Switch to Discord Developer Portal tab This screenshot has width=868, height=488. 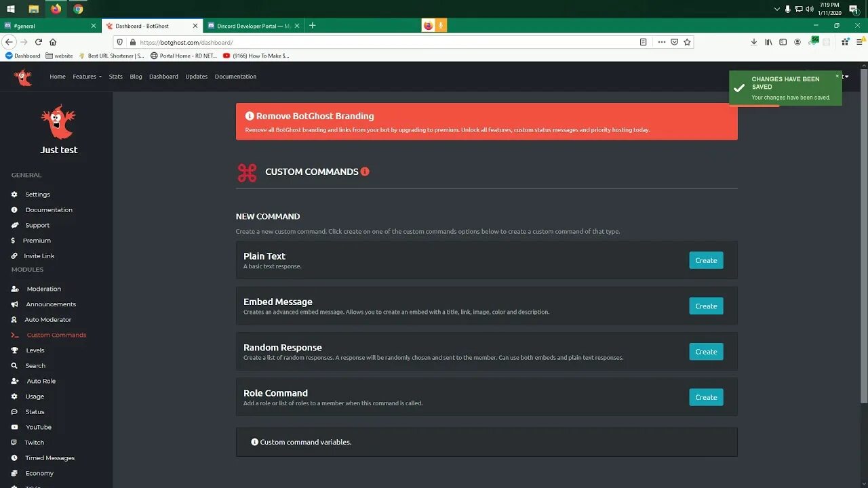[254, 26]
